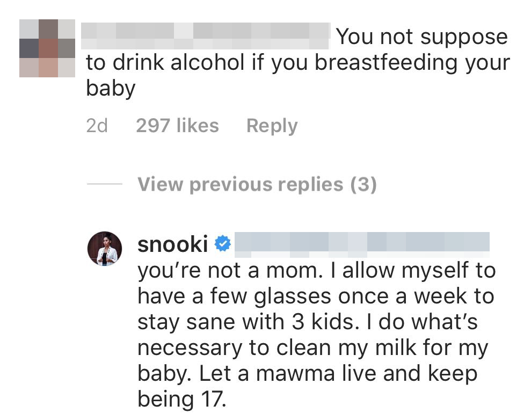Open snooki's profile picture
Screen dimensions: 531x420
105,246
